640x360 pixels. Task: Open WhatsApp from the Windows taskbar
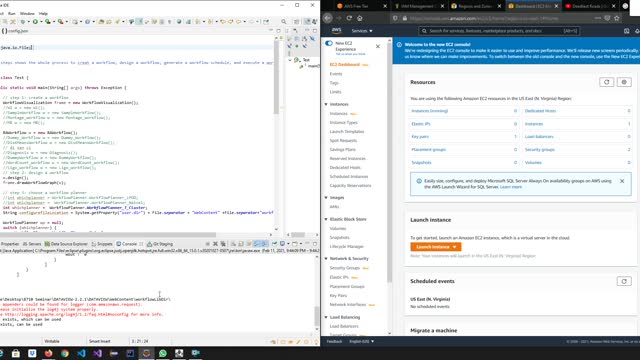[162, 353]
